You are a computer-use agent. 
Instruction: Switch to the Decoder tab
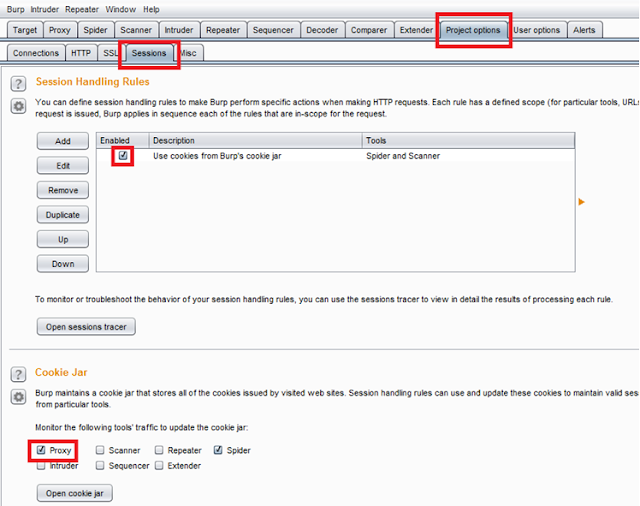tap(322, 30)
